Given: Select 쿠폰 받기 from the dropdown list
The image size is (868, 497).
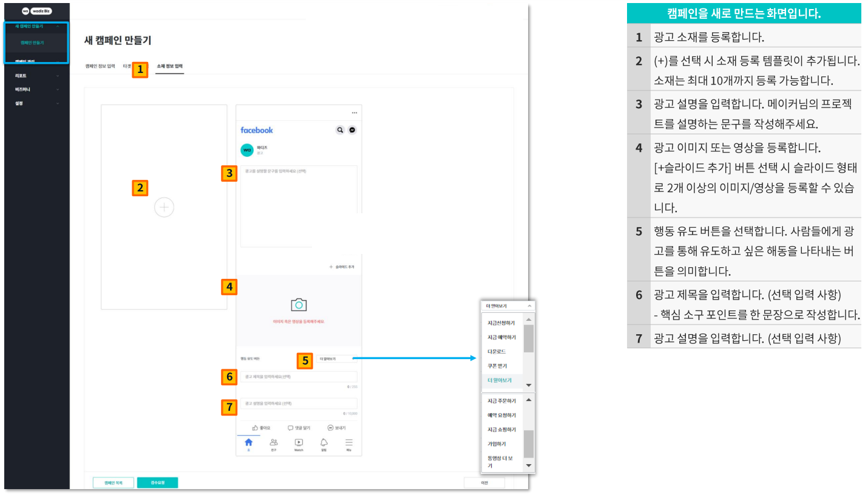Looking at the screenshot, I should [x=497, y=366].
